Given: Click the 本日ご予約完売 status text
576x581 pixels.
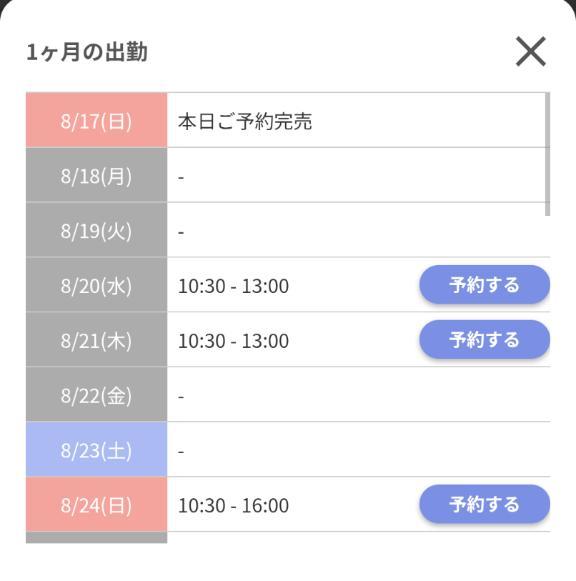Looking at the screenshot, I should (245, 122).
